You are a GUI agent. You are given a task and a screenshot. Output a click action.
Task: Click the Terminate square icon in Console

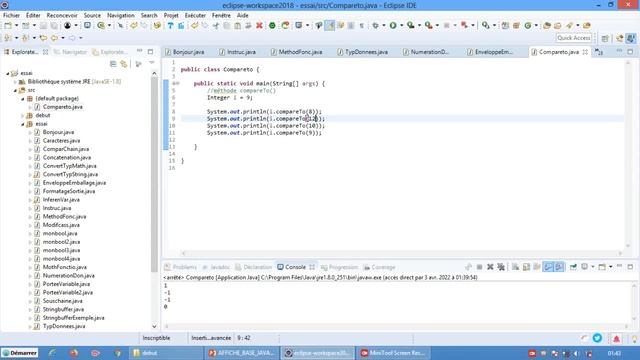click(x=480, y=267)
